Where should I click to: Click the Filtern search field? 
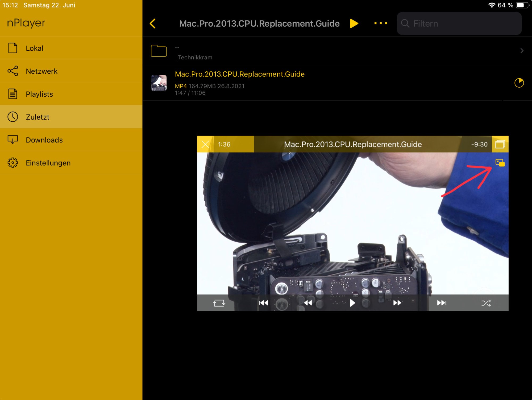459,23
